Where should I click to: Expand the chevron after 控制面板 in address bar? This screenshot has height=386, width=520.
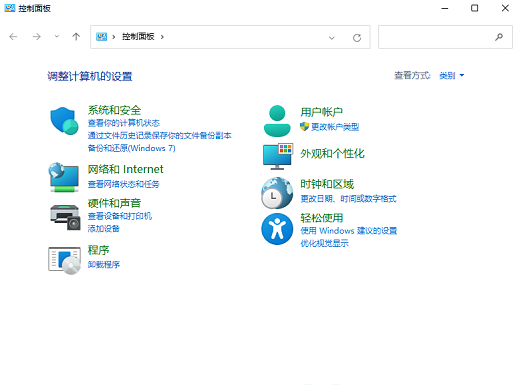point(162,37)
